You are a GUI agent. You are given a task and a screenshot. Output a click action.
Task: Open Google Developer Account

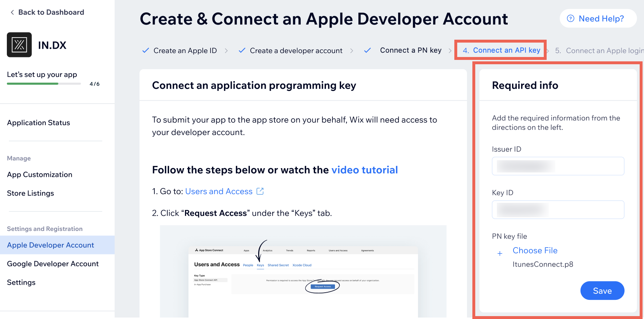pos(53,264)
